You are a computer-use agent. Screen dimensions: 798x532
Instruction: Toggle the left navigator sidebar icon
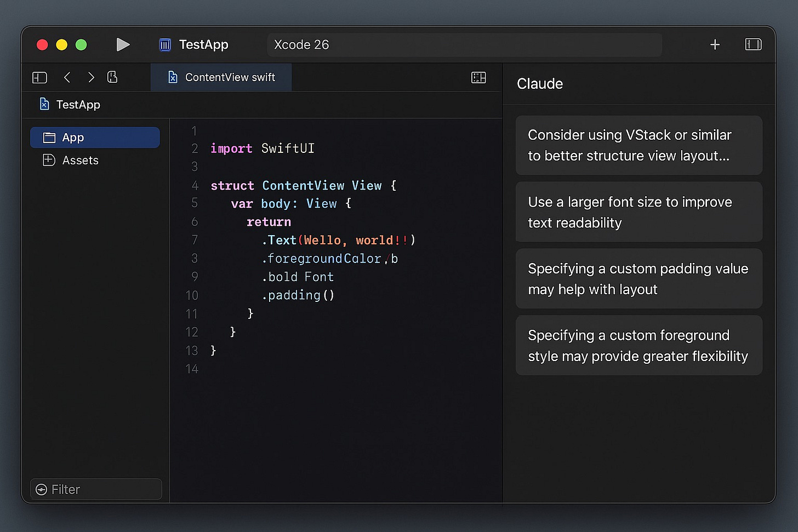pyautogui.click(x=39, y=78)
